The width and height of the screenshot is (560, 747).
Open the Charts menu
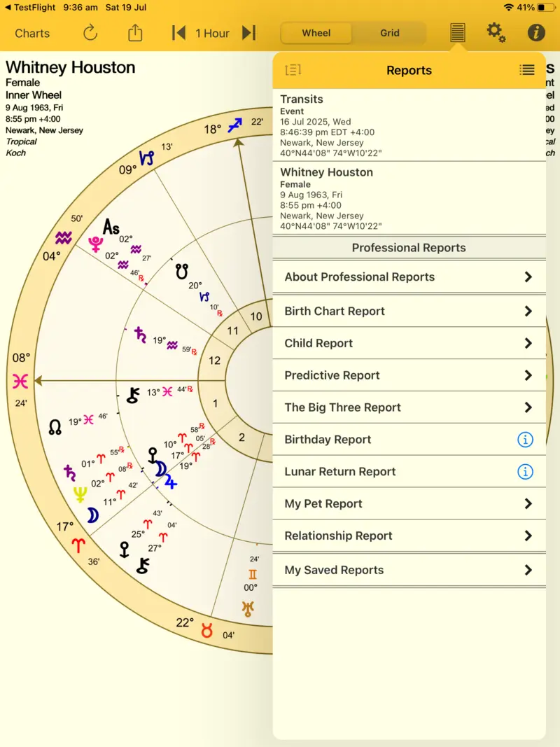(x=32, y=33)
